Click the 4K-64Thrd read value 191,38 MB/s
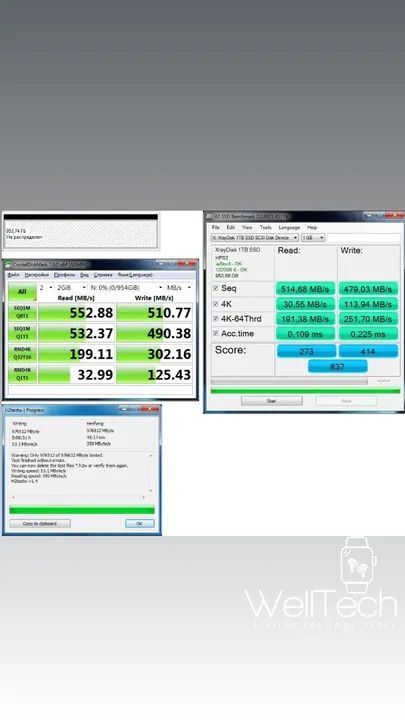405x720 pixels. 305,319
